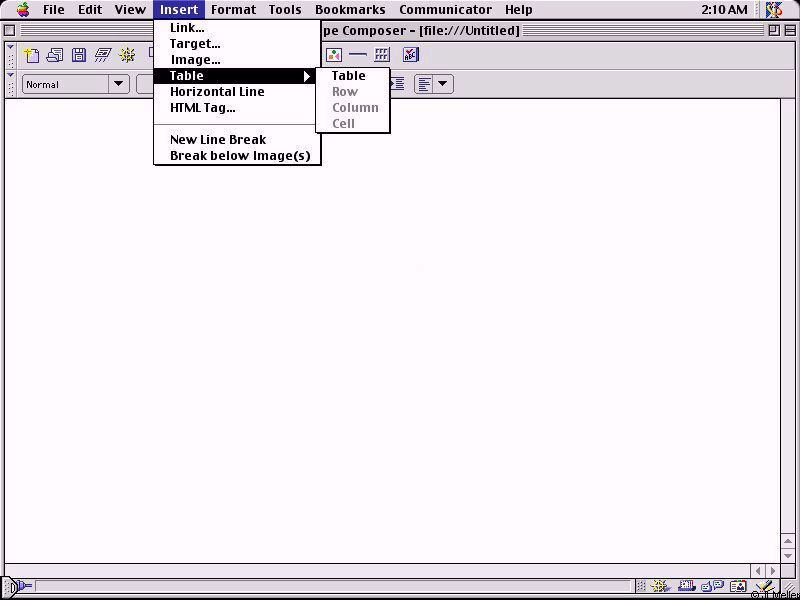
Task: Click the Check Spelling ABC icon
Action: pyautogui.click(x=410, y=55)
